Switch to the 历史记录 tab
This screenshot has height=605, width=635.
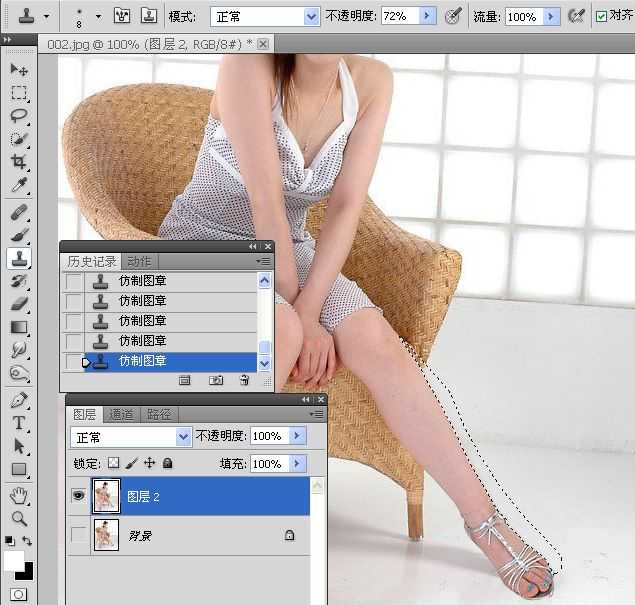pyautogui.click(x=92, y=262)
